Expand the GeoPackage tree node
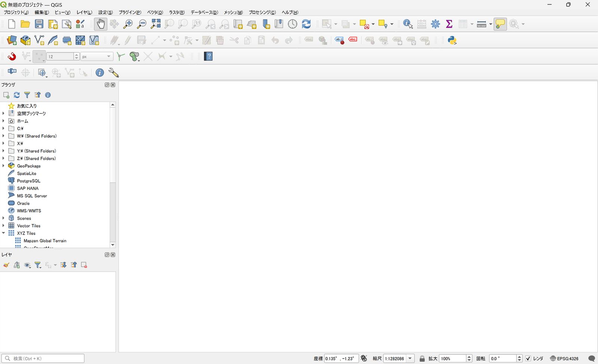This screenshot has height=364, width=598. pos(3,166)
